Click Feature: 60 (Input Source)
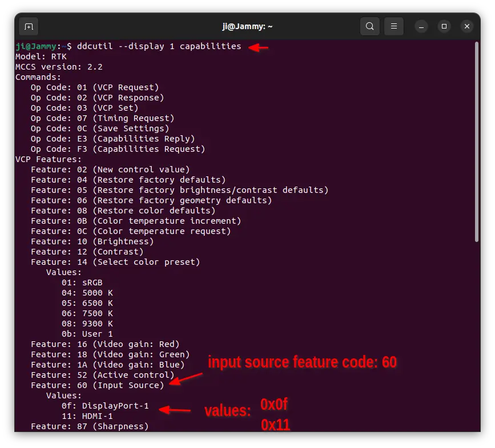The width and height of the screenshot is (495, 448). point(97,385)
